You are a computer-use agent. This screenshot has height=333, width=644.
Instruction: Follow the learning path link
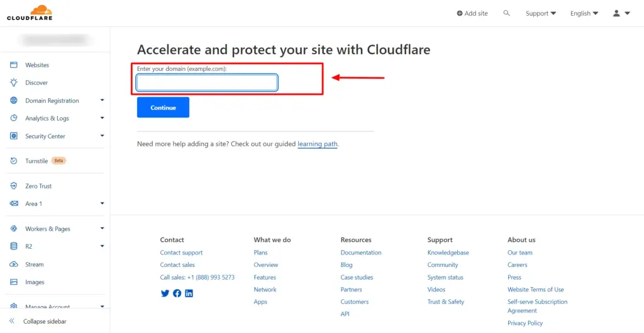coord(318,144)
